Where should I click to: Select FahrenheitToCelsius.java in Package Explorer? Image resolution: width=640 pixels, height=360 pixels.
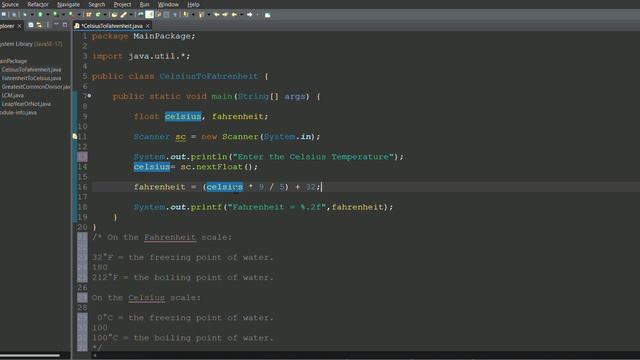click(x=31, y=78)
